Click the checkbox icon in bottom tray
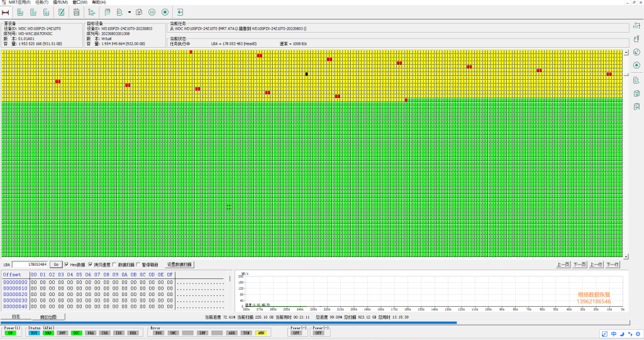 click(604, 334)
